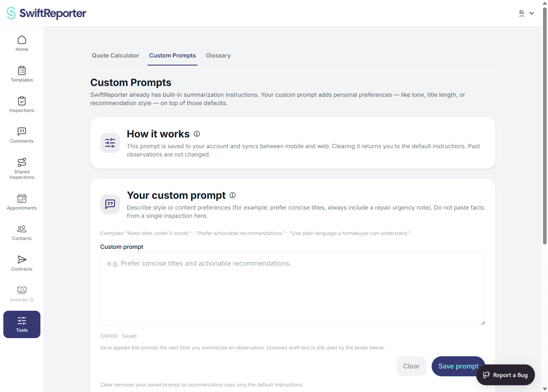Image resolution: width=548 pixels, height=392 pixels.
Task: Click the account avatar in the header
Action: (x=522, y=13)
